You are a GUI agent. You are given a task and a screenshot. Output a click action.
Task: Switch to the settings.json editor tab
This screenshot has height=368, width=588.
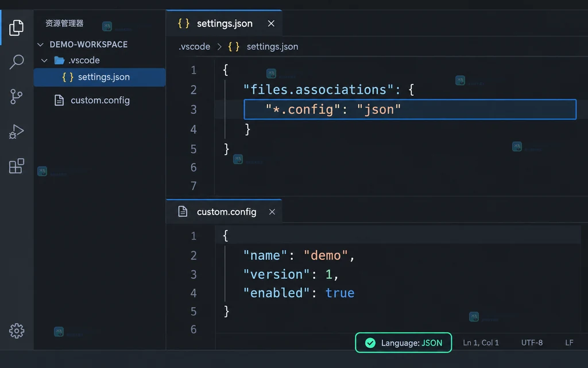pyautogui.click(x=224, y=23)
